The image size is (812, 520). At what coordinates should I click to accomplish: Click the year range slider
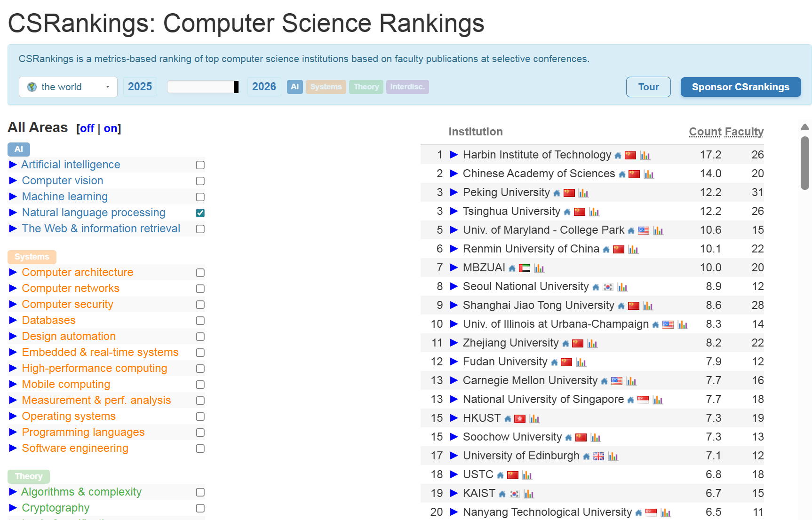pyautogui.click(x=203, y=87)
